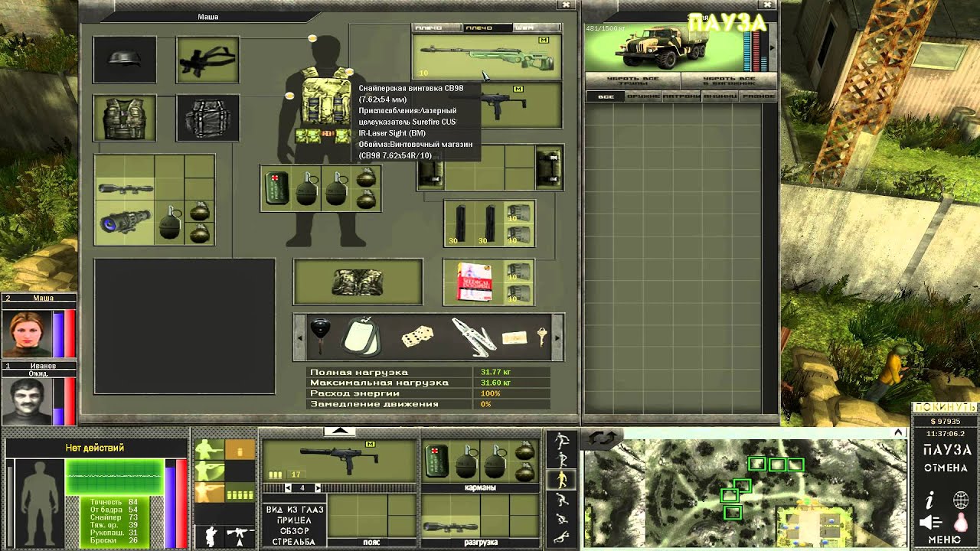Click the ПАУЗА pause button in side panel
The image size is (980, 551).
pos(947,450)
